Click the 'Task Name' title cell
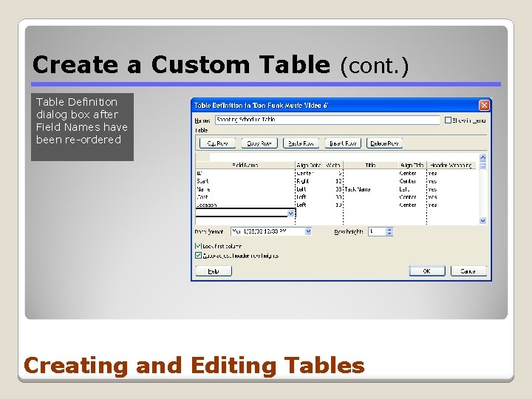 [x=371, y=189]
